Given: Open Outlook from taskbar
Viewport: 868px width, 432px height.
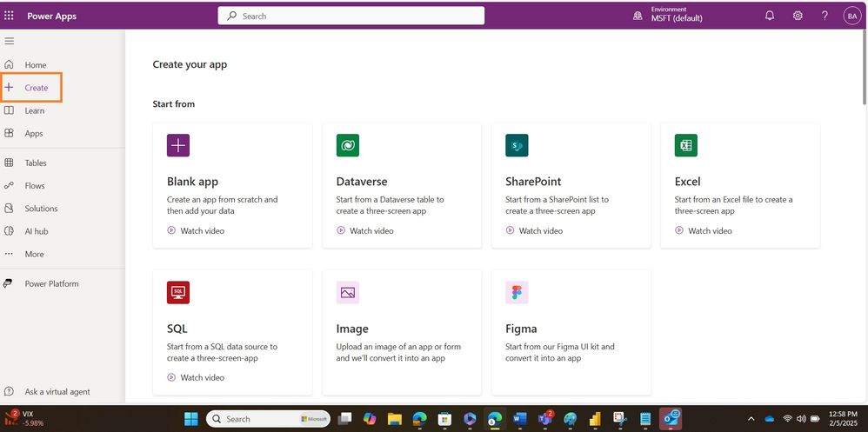Looking at the screenshot, I should point(670,419).
